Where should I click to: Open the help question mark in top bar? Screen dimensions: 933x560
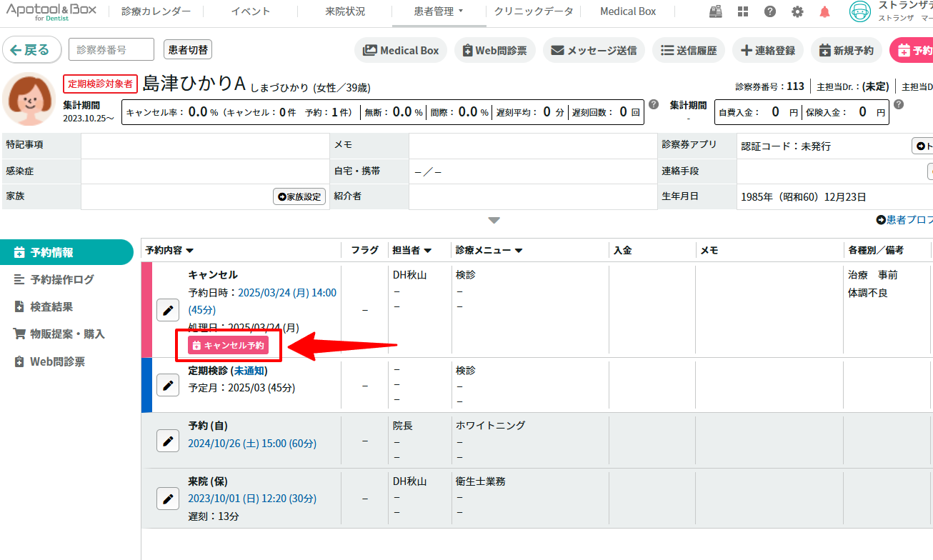click(770, 11)
